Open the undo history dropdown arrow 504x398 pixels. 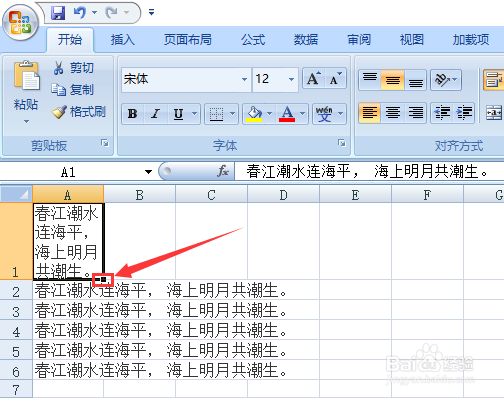click(x=94, y=13)
